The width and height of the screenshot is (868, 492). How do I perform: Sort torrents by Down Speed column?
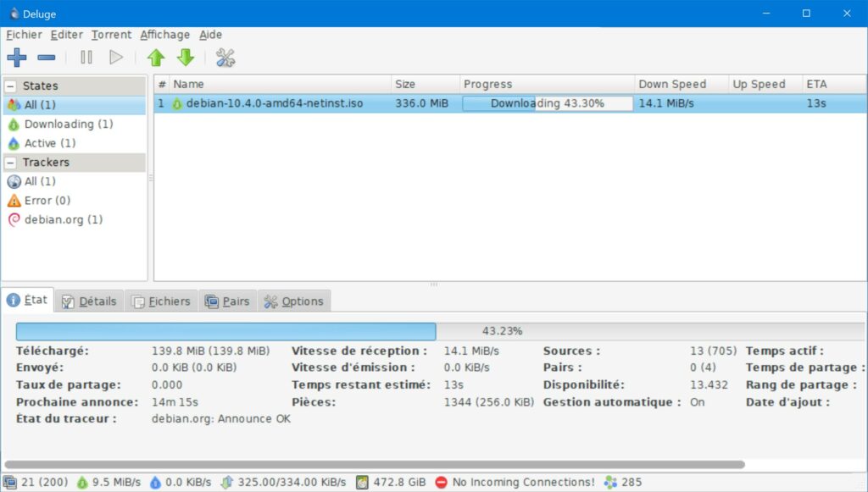click(x=682, y=85)
